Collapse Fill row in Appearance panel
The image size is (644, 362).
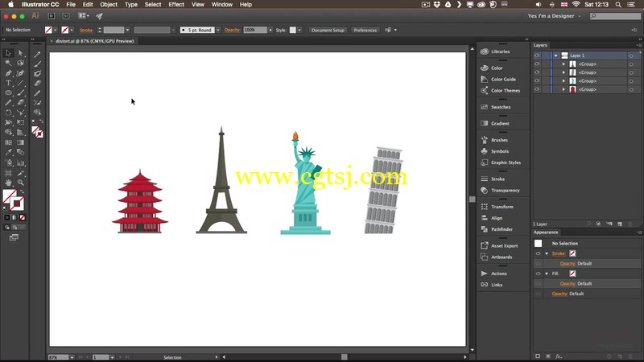click(547, 274)
